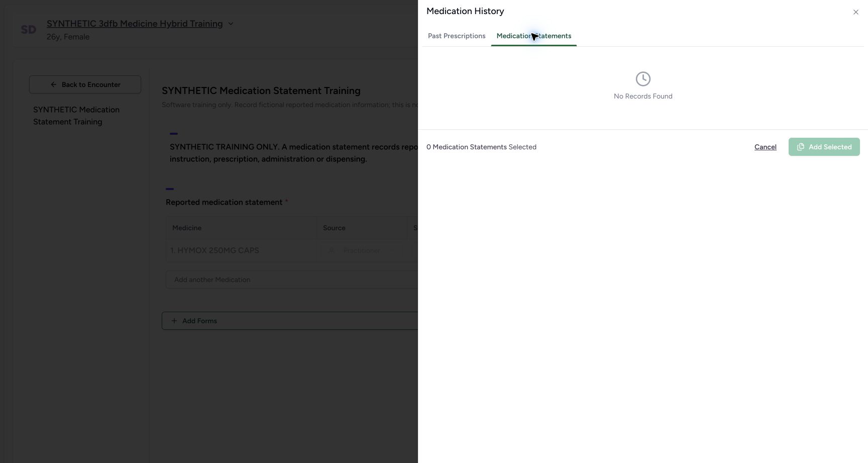Open the patient name link SYNTHETIC 3dfb Medicine
Viewport: 868px width, 463px height.
click(x=135, y=24)
